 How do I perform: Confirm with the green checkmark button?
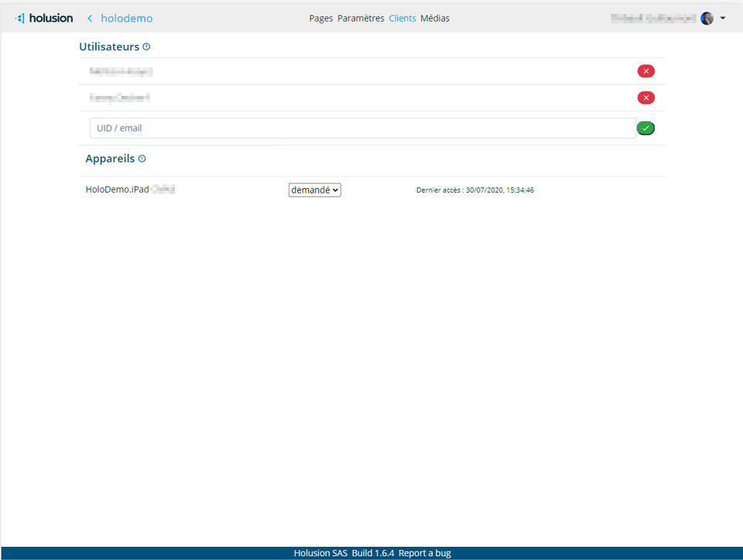[x=646, y=128]
